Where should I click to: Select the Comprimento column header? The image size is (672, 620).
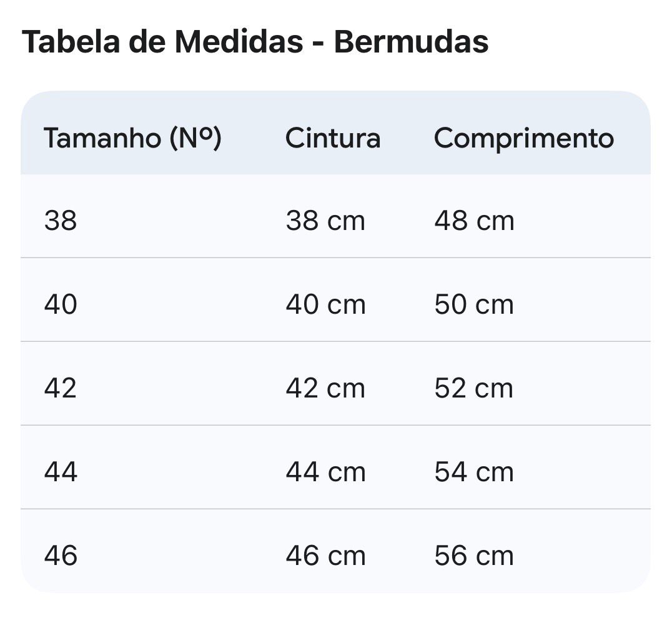tap(524, 138)
